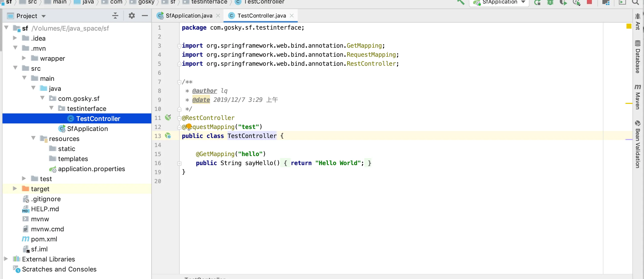The image size is (644, 279).
Task: Expand the .idea folder
Action: (x=15, y=38)
